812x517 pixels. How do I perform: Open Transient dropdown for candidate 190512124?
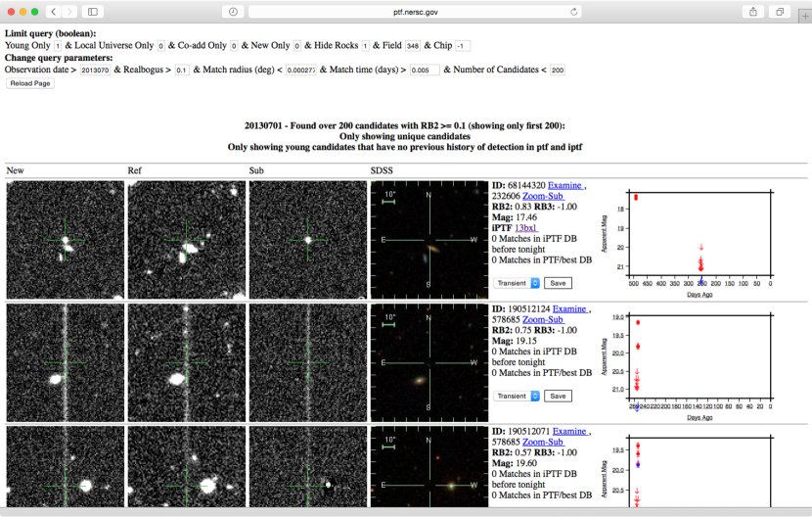(x=517, y=397)
